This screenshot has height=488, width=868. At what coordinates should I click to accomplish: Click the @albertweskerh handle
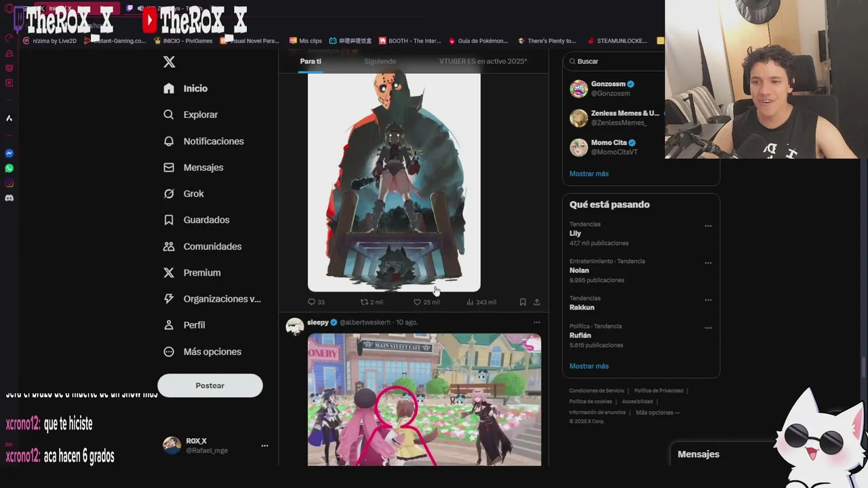pos(365,323)
